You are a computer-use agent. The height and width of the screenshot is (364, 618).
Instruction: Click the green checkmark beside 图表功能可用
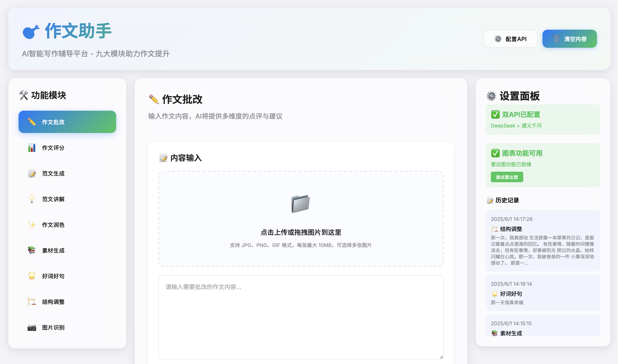495,153
